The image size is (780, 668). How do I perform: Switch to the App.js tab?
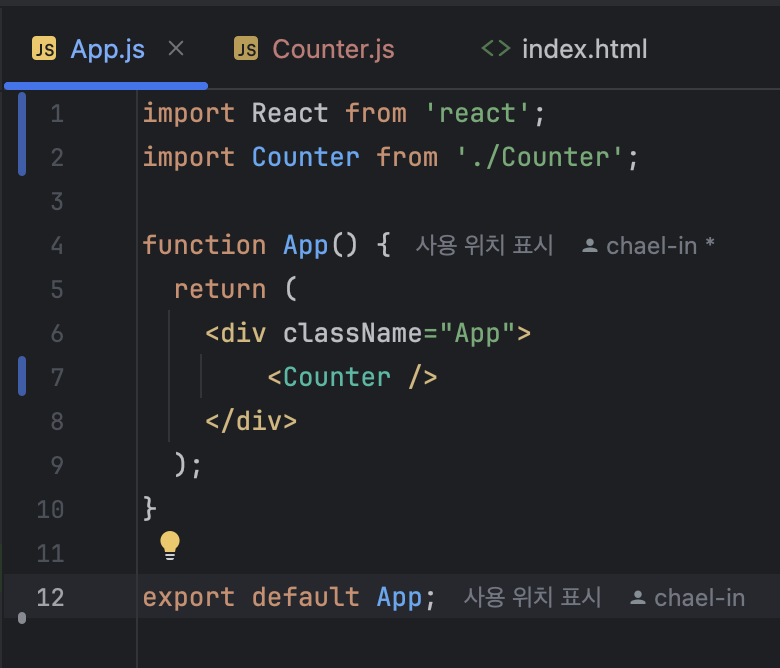[107, 50]
